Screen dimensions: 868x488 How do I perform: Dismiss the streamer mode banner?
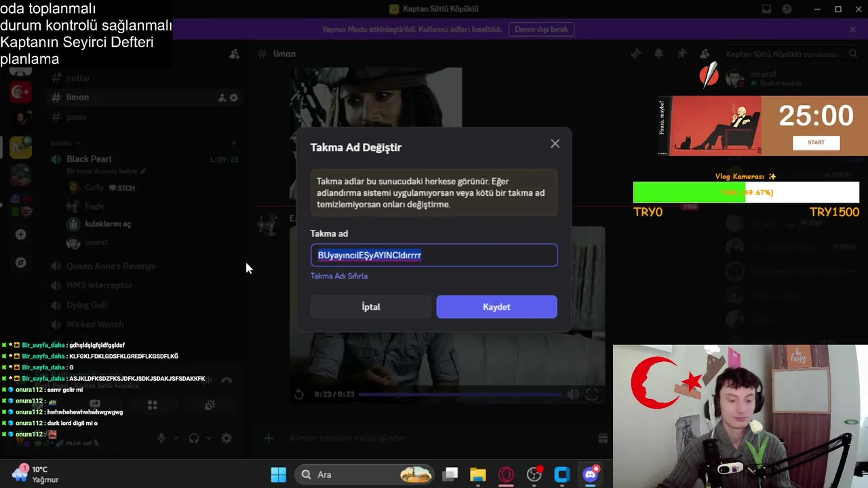[x=852, y=29]
